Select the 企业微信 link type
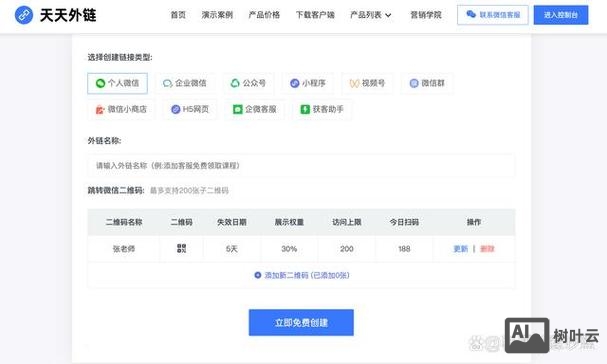Image resolution: width=607 pixels, height=364 pixels. (x=185, y=83)
